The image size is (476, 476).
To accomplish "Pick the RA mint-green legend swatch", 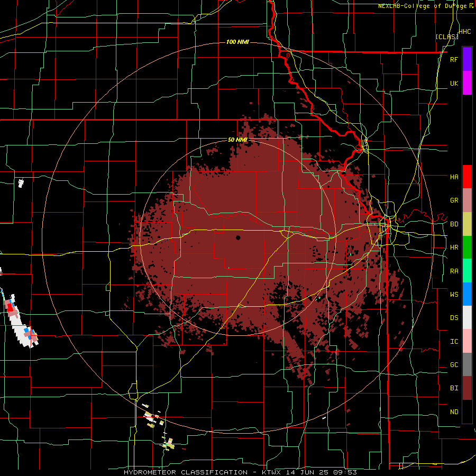I will 467,271.
